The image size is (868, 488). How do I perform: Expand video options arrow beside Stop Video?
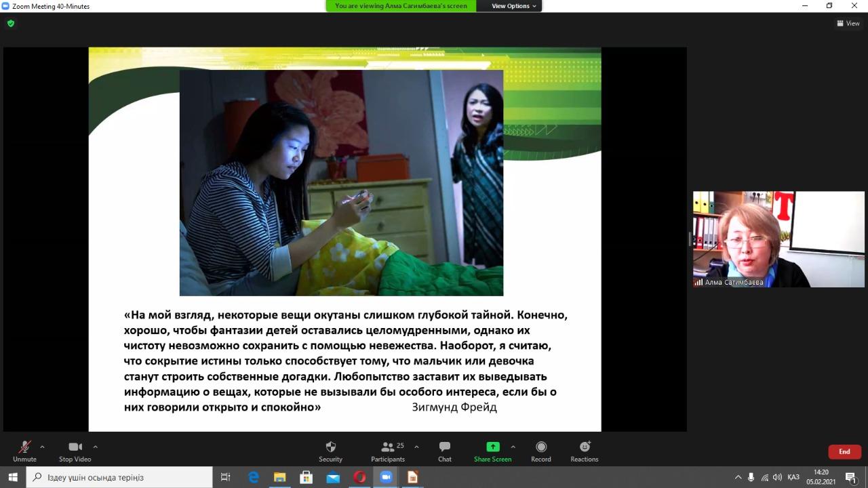[x=95, y=447]
